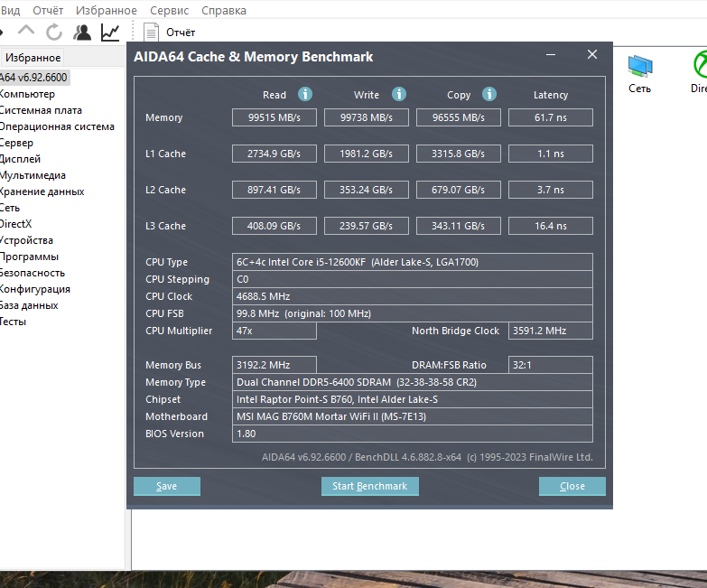Image resolution: width=707 pixels, height=588 pixels.
Task: Click the Close button
Action: point(572,486)
